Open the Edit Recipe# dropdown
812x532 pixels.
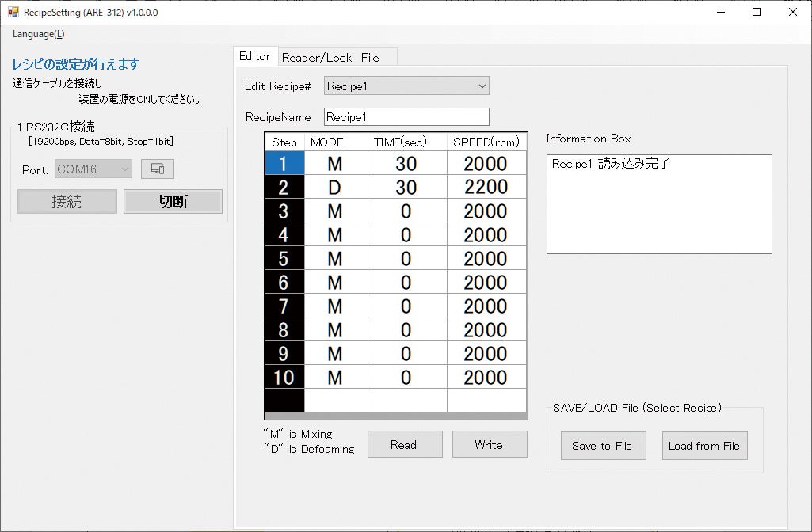[x=406, y=85]
